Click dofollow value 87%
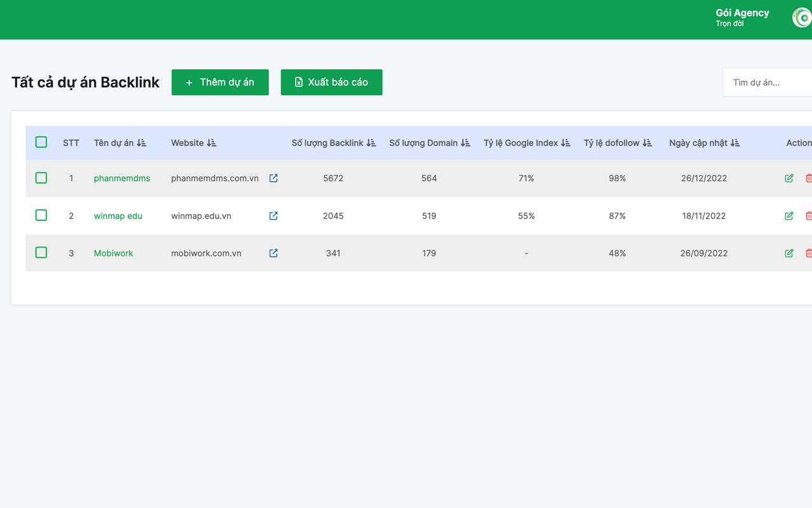The width and height of the screenshot is (812, 508). pos(617,216)
